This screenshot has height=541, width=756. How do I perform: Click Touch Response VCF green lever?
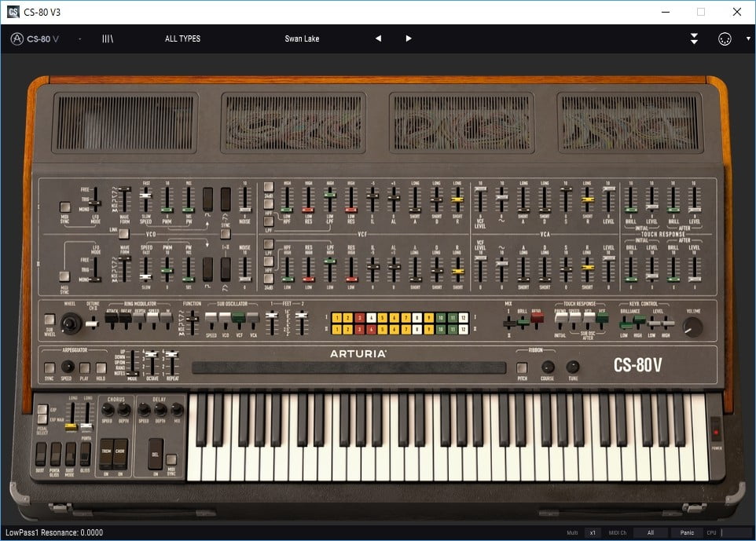point(602,320)
